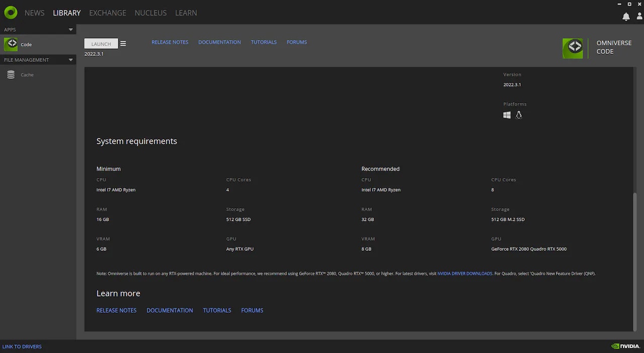Open the hamburger menu beside Launch
The image size is (644, 353).
coord(123,44)
